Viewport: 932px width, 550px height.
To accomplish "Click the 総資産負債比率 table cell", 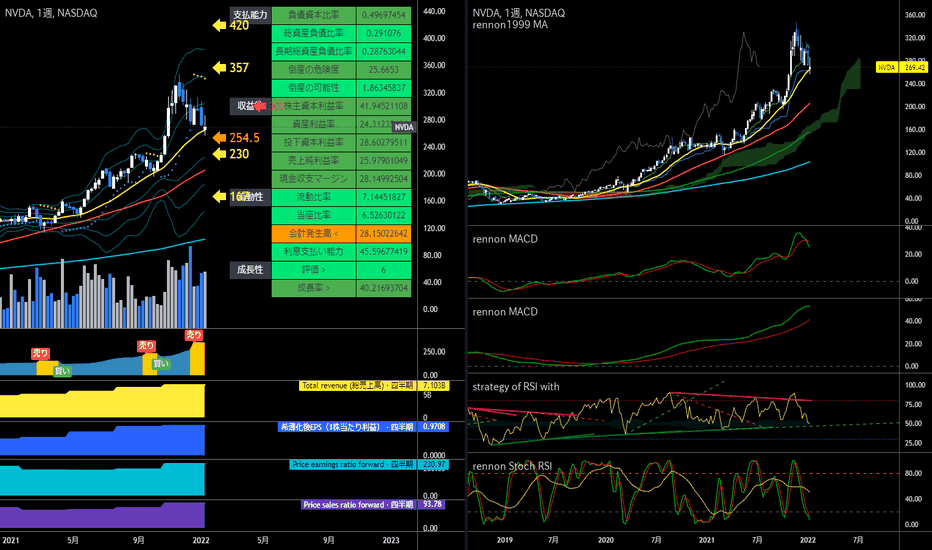I will (314, 33).
